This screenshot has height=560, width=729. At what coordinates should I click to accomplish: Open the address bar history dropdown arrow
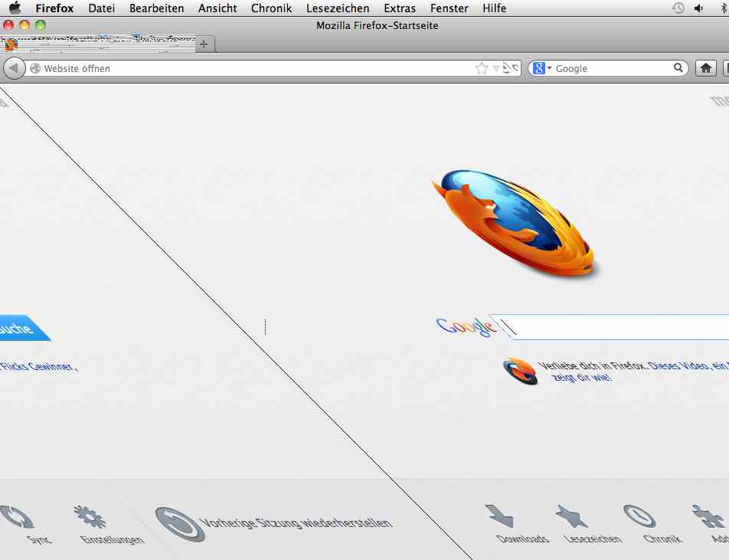pyautogui.click(x=496, y=69)
